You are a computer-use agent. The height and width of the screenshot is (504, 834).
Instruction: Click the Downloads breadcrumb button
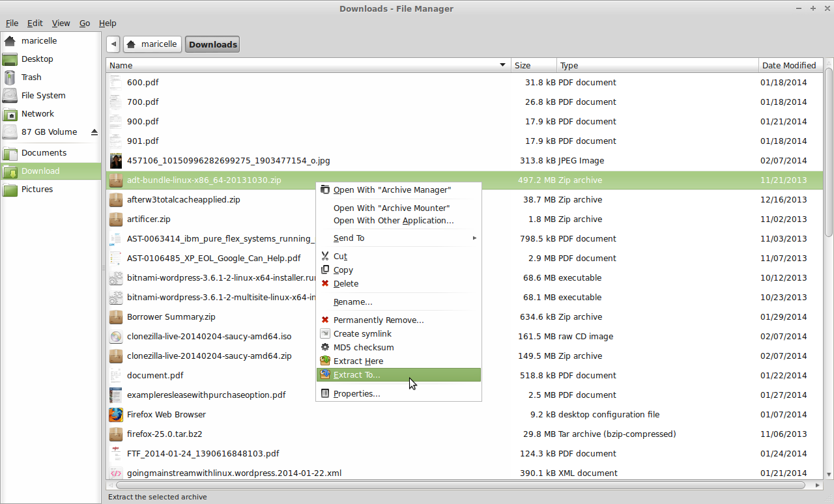(x=212, y=44)
